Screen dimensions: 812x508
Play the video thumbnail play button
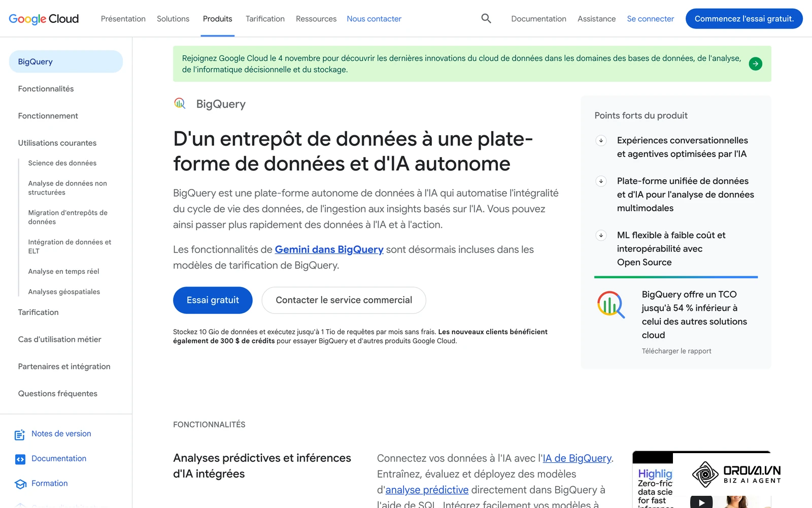coord(701,502)
